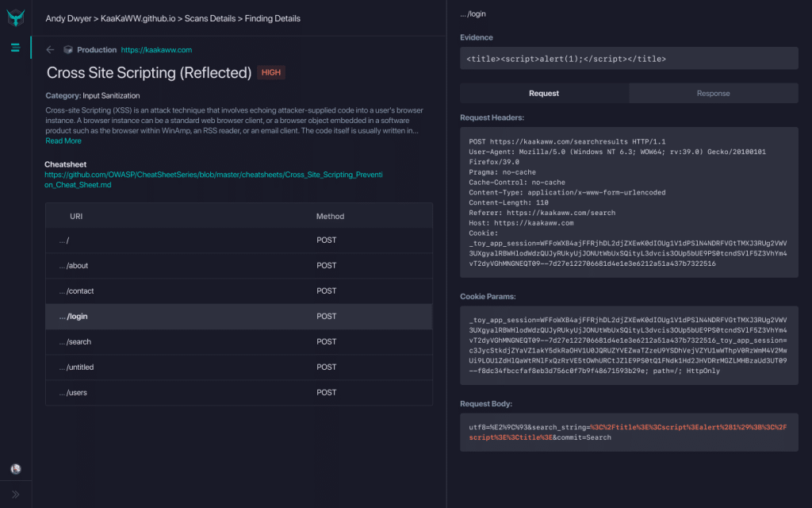Click the HIGH severity badge
The height and width of the screenshot is (508, 812).
[x=271, y=72]
